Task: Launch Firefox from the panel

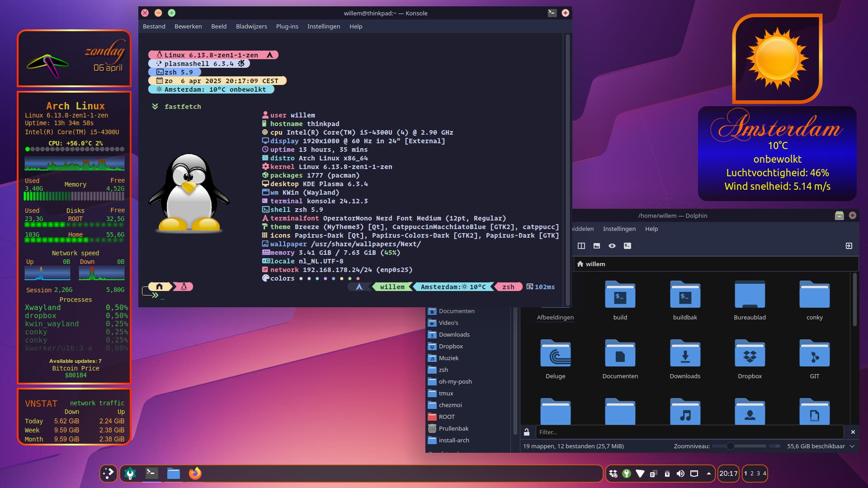Action: pos(195,473)
